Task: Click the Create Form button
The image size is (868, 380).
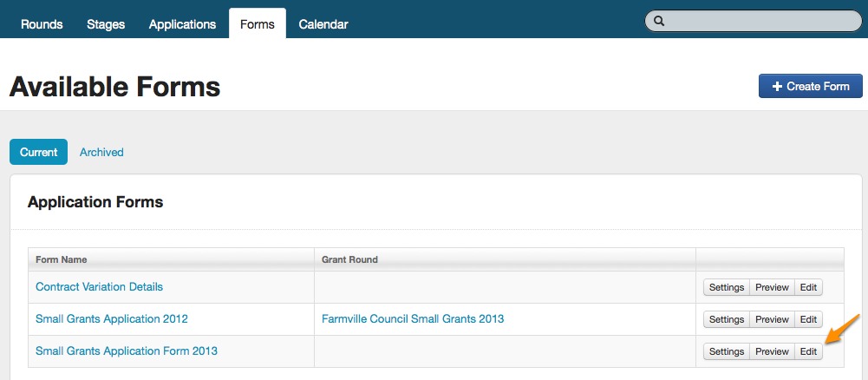Action: (810, 87)
